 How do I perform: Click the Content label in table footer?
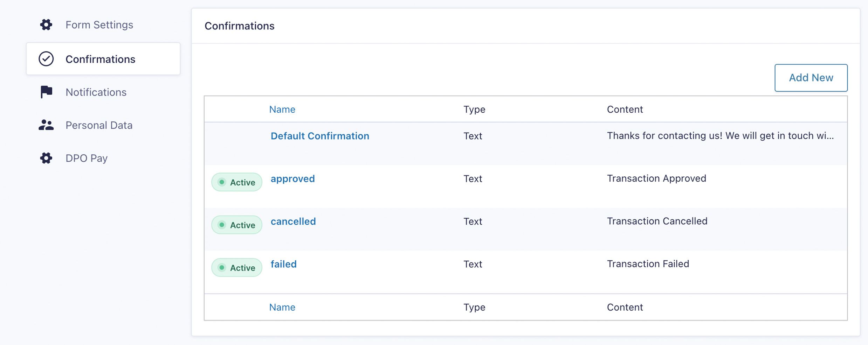(x=625, y=307)
